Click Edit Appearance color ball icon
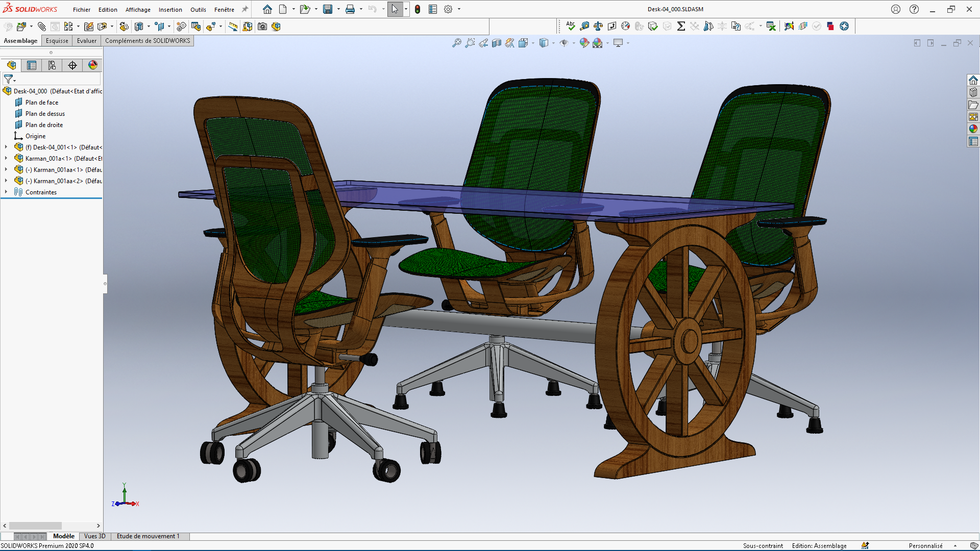 [584, 43]
